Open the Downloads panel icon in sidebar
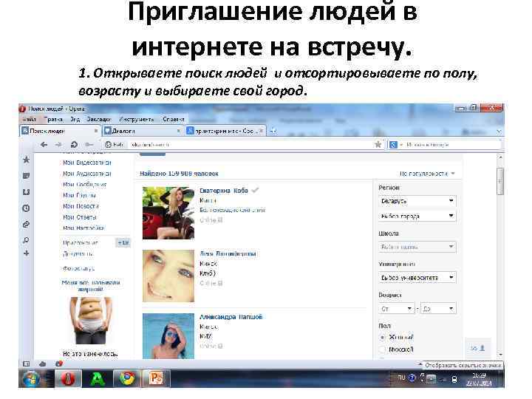The image size is (532, 399). (x=26, y=192)
